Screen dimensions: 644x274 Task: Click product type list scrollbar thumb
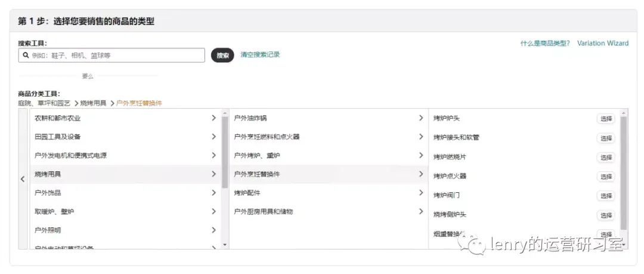click(624, 173)
